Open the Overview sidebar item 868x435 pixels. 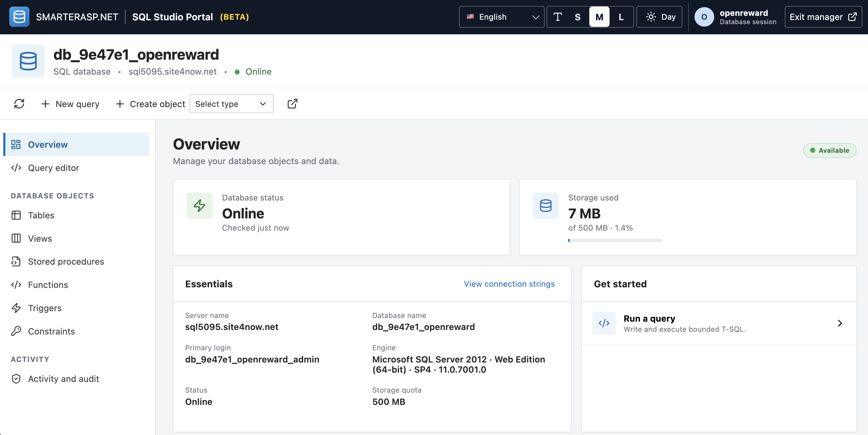point(76,144)
